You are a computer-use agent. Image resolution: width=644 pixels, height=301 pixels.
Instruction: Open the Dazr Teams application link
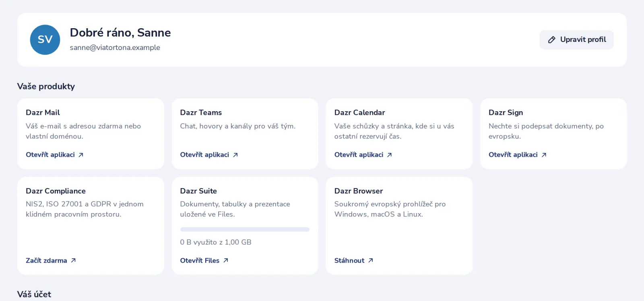(209, 155)
